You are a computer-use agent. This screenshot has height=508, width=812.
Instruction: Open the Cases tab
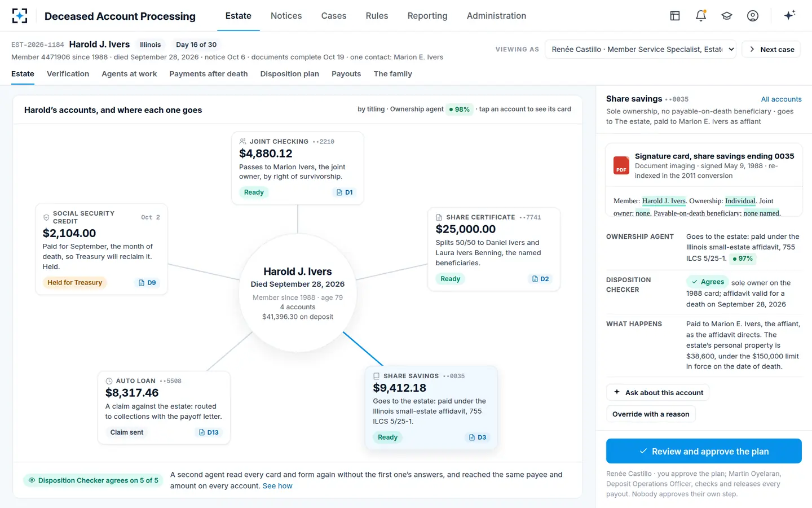click(334, 16)
